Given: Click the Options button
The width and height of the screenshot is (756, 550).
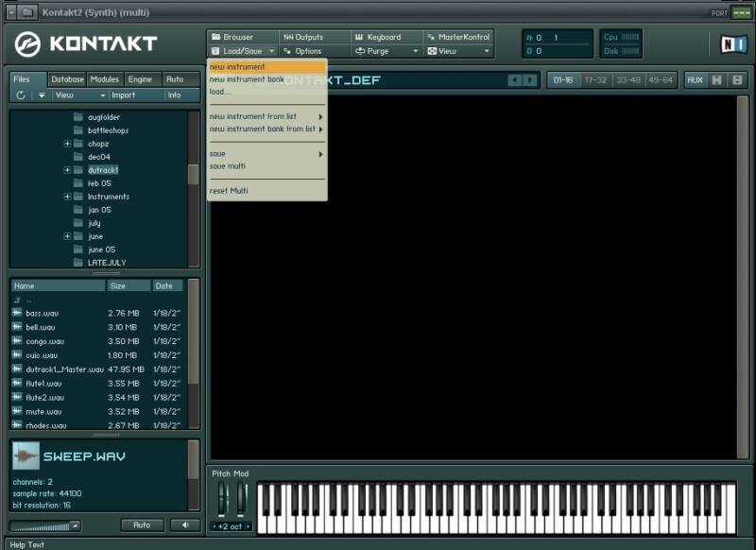Looking at the screenshot, I should pos(316,51).
